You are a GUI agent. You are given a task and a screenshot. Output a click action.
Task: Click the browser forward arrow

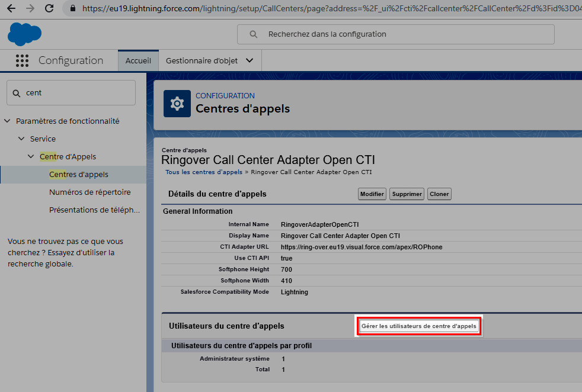click(x=30, y=8)
